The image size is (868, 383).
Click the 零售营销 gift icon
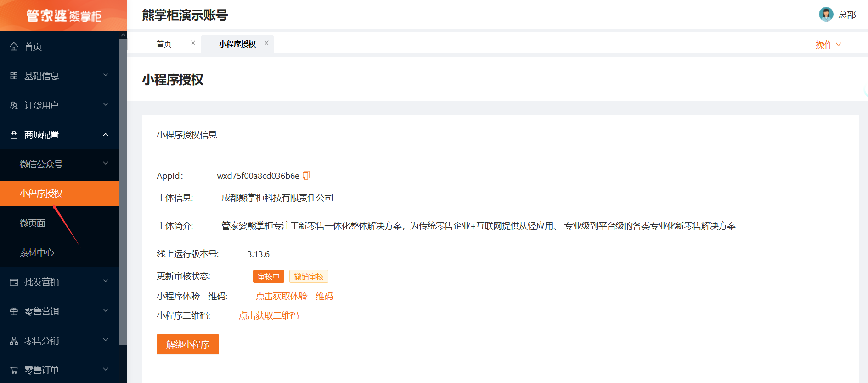point(14,311)
